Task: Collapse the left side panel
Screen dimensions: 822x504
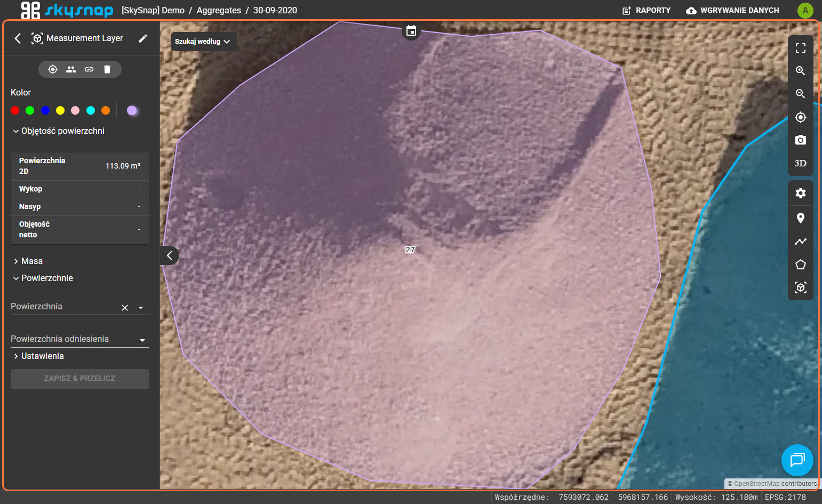Action: pyautogui.click(x=170, y=255)
